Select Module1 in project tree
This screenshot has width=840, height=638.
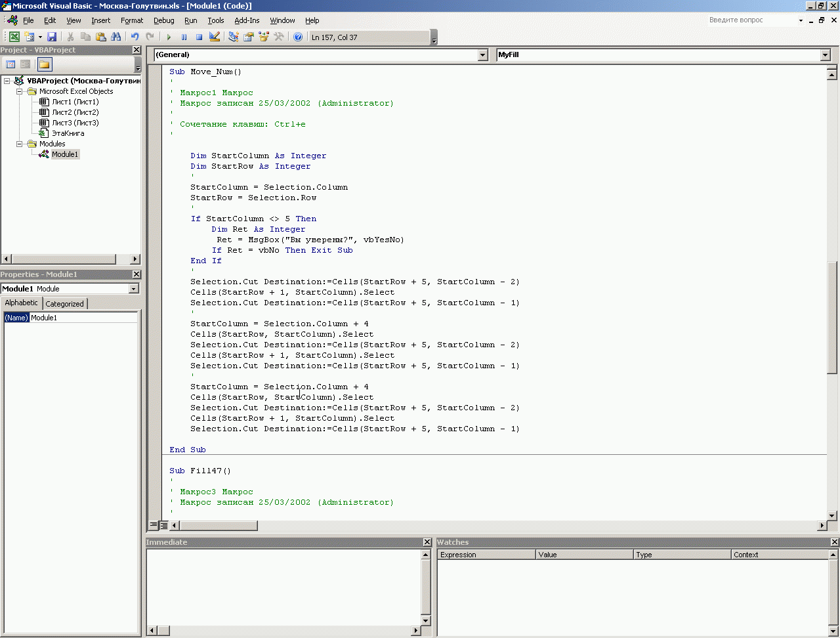(x=65, y=154)
